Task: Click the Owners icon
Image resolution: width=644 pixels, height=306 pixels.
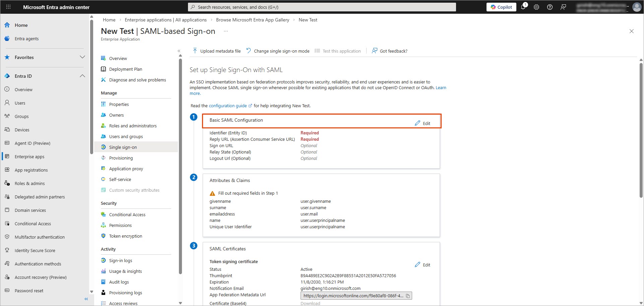Action: [x=103, y=115]
